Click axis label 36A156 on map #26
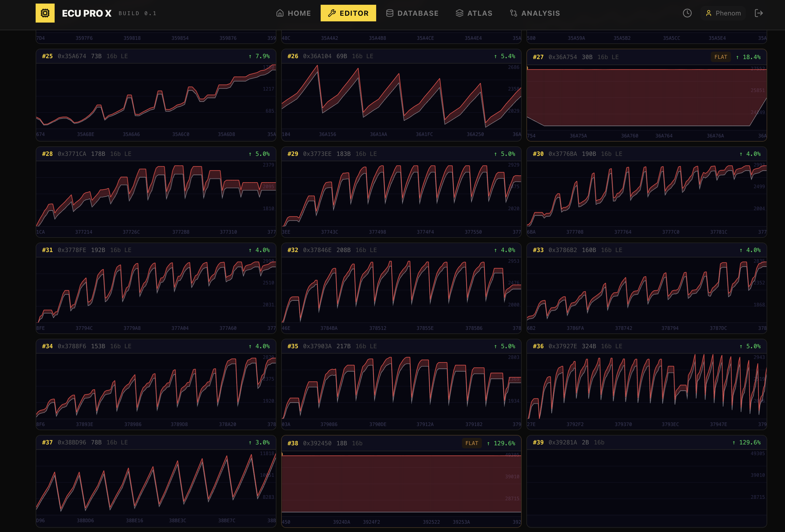Image resolution: width=785 pixels, height=532 pixels. [x=327, y=134]
